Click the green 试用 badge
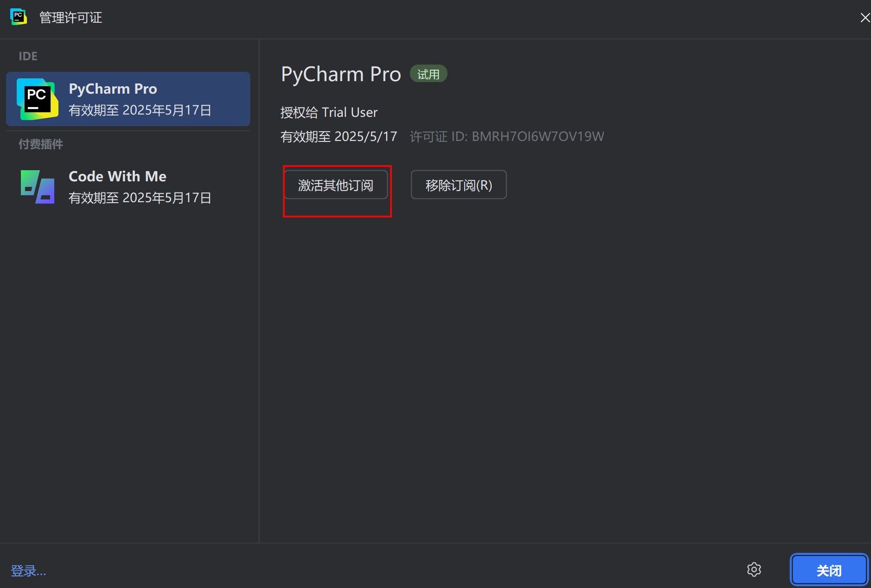 (x=428, y=74)
